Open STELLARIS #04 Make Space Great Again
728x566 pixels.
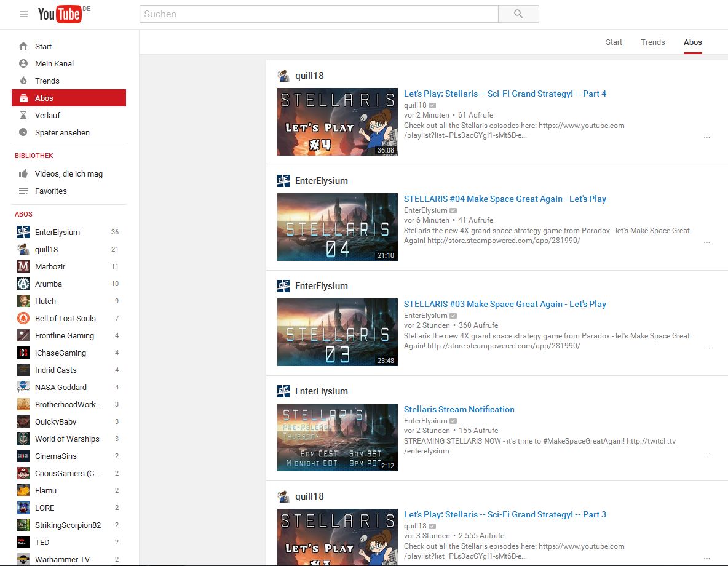point(505,199)
